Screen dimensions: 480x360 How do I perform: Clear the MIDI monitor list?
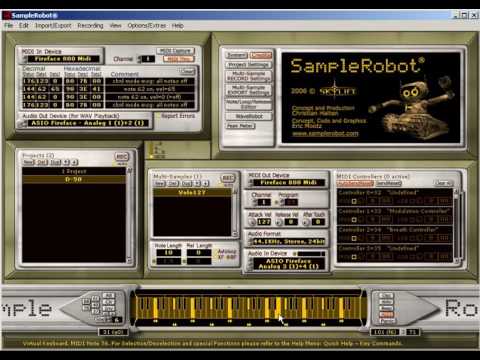187,71
